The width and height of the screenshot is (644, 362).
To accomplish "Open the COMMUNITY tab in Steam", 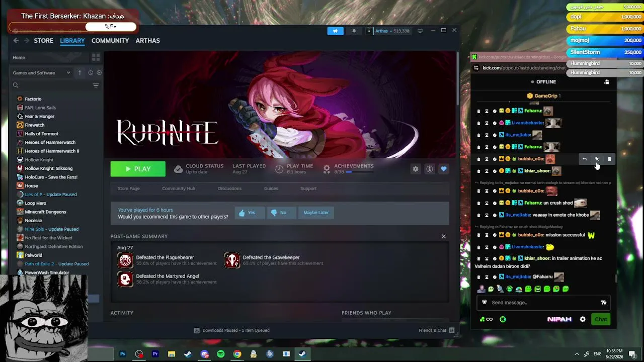I will tap(110, 41).
